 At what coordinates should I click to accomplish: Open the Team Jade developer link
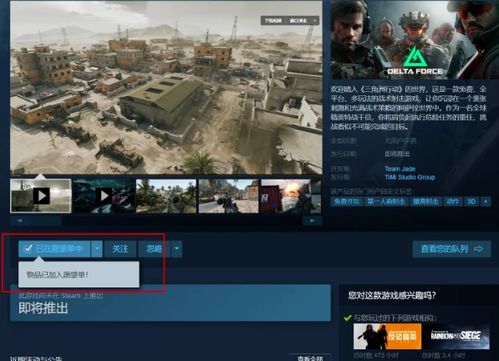(400, 169)
